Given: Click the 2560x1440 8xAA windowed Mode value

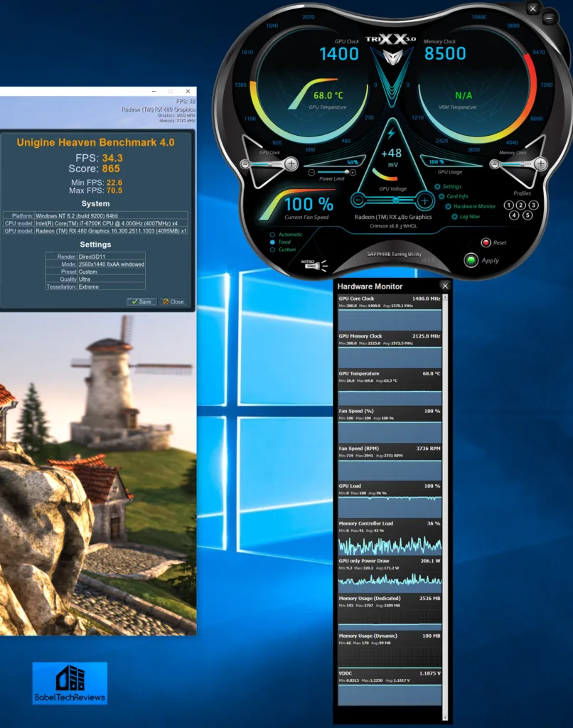Looking at the screenshot, I should pyautogui.click(x=112, y=264).
